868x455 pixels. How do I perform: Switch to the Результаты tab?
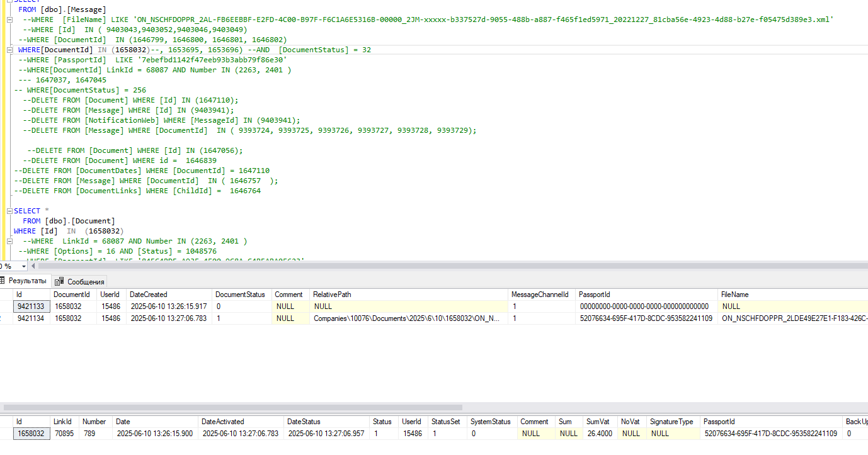point(23,281)
